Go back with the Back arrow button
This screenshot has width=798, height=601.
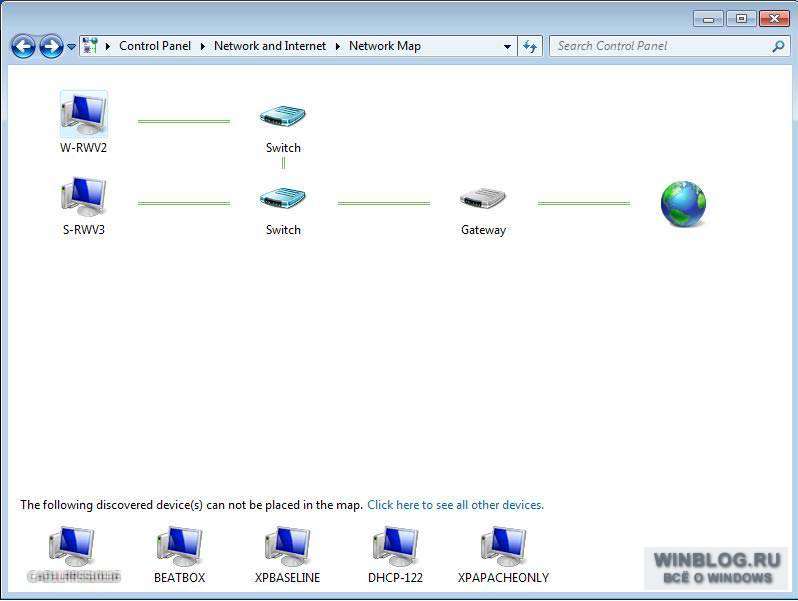click(x=23, y=47)
